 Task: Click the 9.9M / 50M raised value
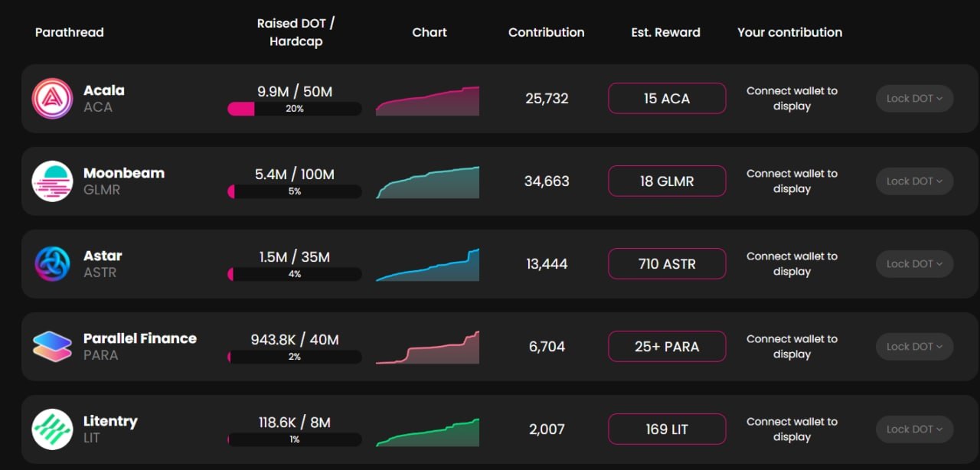[x=295, y=92]
